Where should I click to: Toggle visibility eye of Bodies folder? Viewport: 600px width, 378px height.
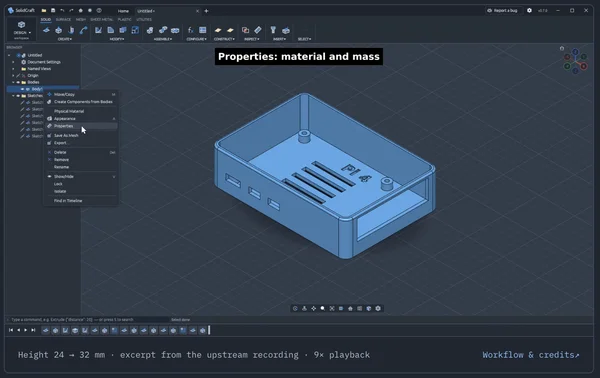[18, 82]
